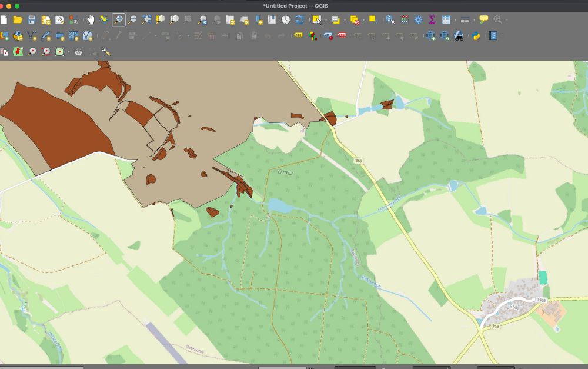Open an existing project with the folder icon
588x369 pixels.
(x=18, y=20)
